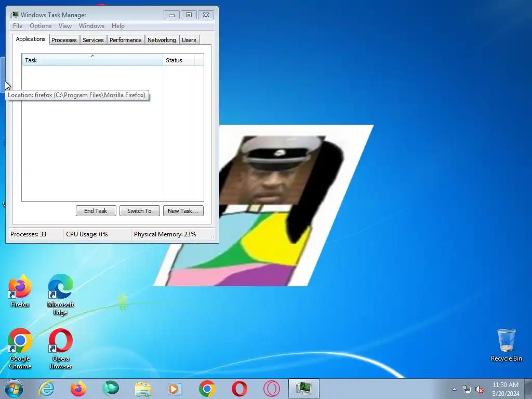Open Windows Media Player from the taskbar

(175, 389)
